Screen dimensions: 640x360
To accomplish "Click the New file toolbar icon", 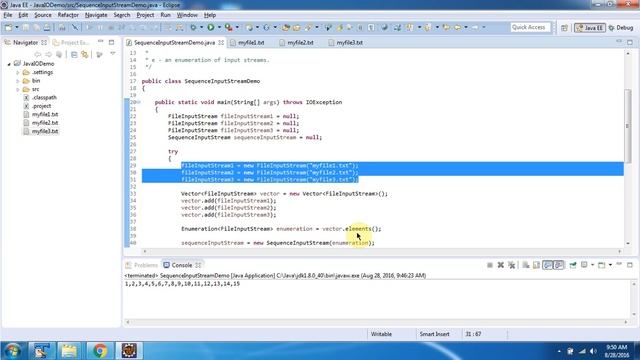I will pos(8,27).
